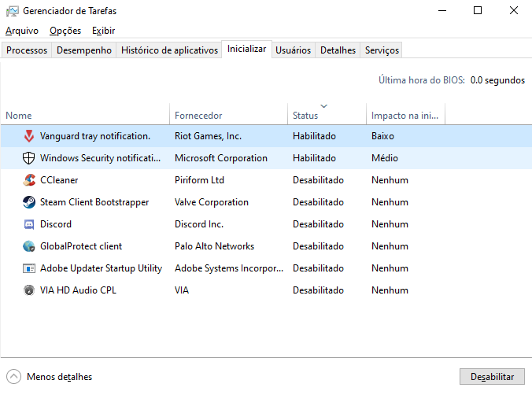532x395 pixels.
Task: Click the VIA HD Audio CPL icon
Action: coord(29,290)
